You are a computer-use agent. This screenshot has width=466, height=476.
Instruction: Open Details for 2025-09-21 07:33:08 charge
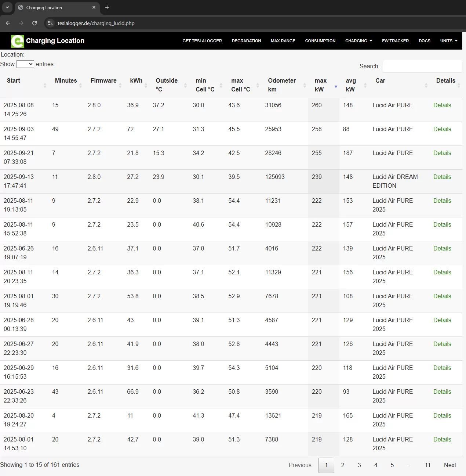pos(442,153)
